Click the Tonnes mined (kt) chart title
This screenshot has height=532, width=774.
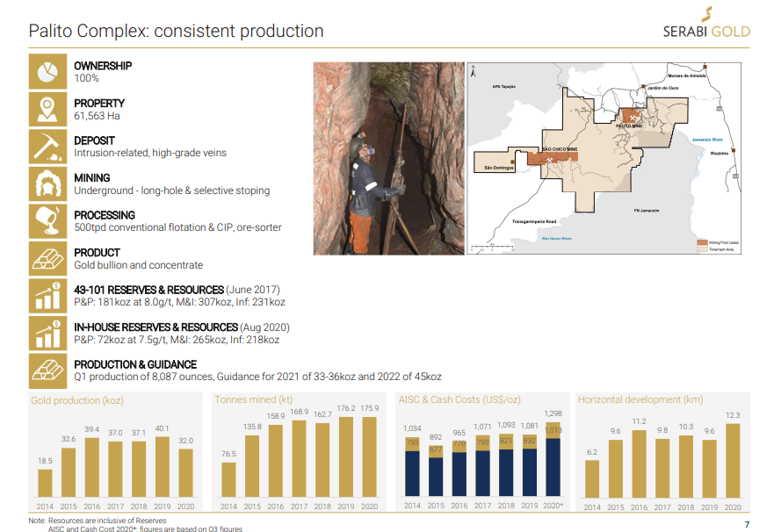(253, 399)
